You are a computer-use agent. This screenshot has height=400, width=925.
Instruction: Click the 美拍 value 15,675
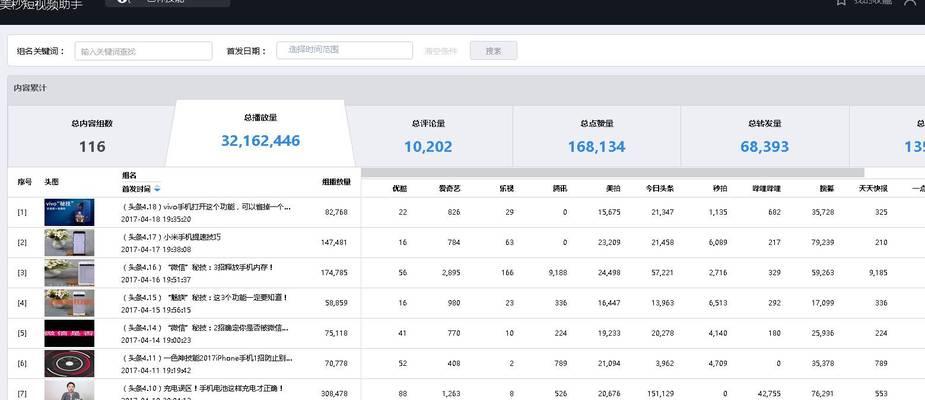click(x=609, y=212)
